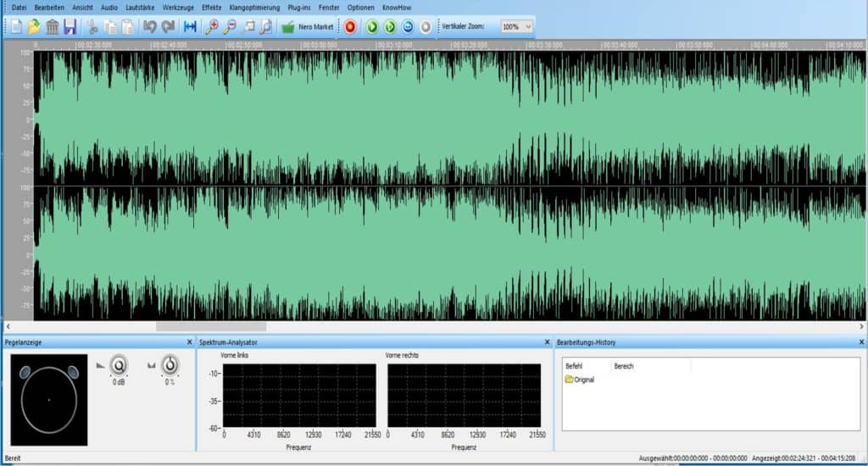This screenshot has width=868, height=466.
Task: Create a new file with toolbar icon
Action: (16, 27)
